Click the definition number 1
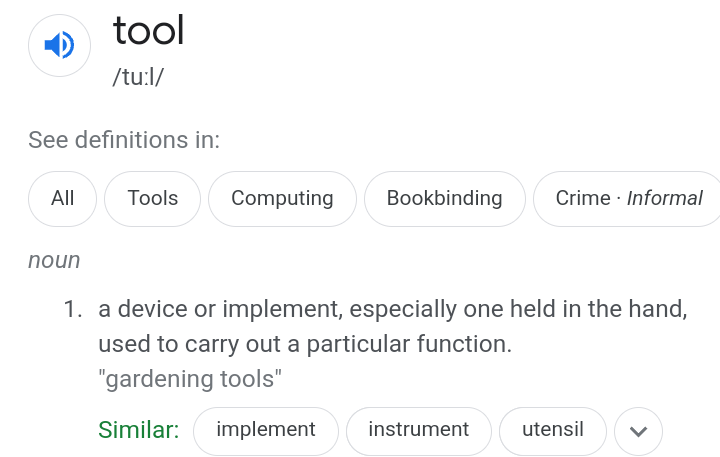The width and height of the screenshot is (720, 457). coord(73,309)
